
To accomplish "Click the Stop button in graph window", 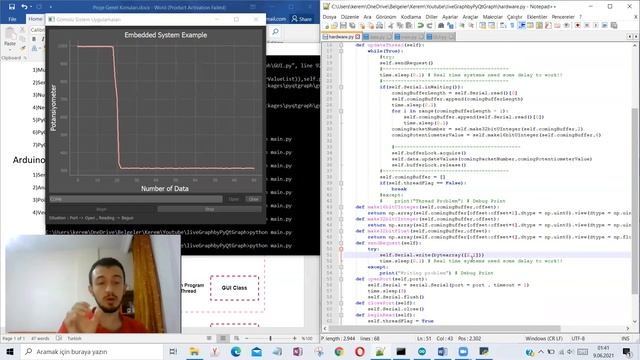I will click(x=209, y=209).
